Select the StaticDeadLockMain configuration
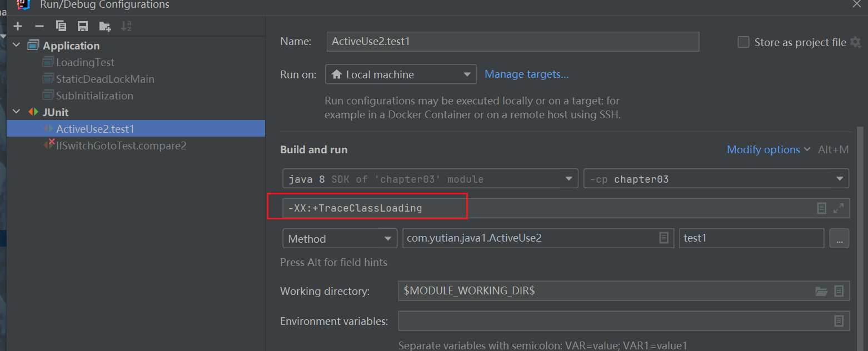Viewport: 868px width, 351px height. [x=104, y=79]
